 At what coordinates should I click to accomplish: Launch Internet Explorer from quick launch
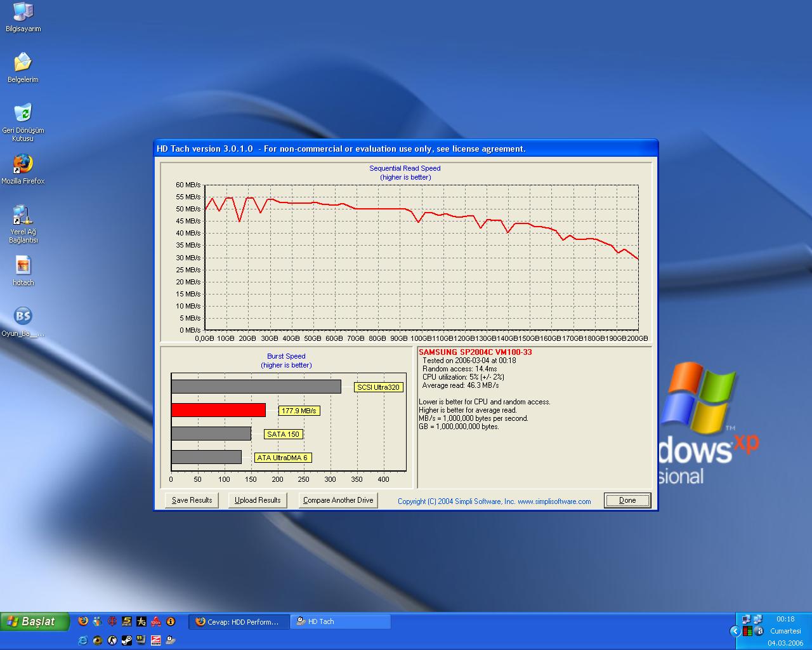pyautogui.click(x=83, y=640)
